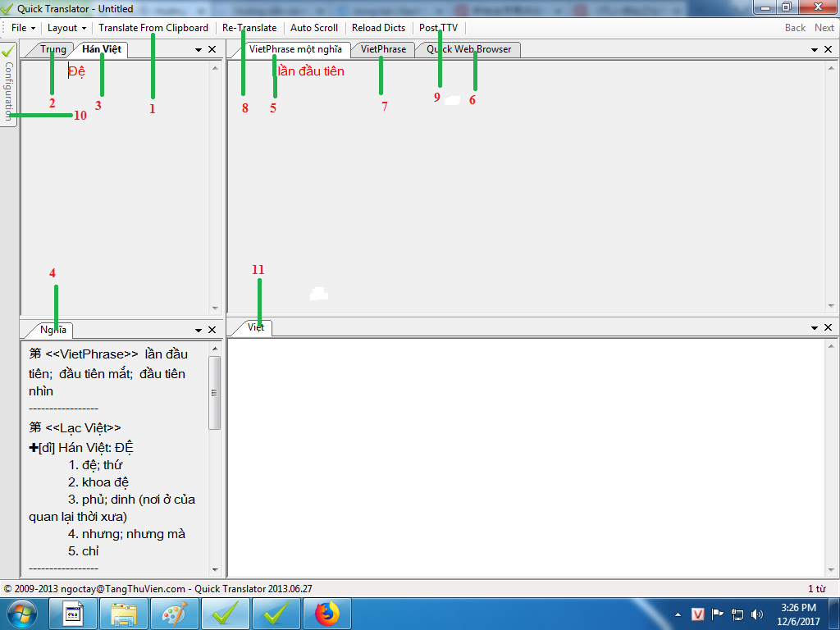Open Firefox from the taskbar
Screen dimensions: 840x630
pos(327,614)
